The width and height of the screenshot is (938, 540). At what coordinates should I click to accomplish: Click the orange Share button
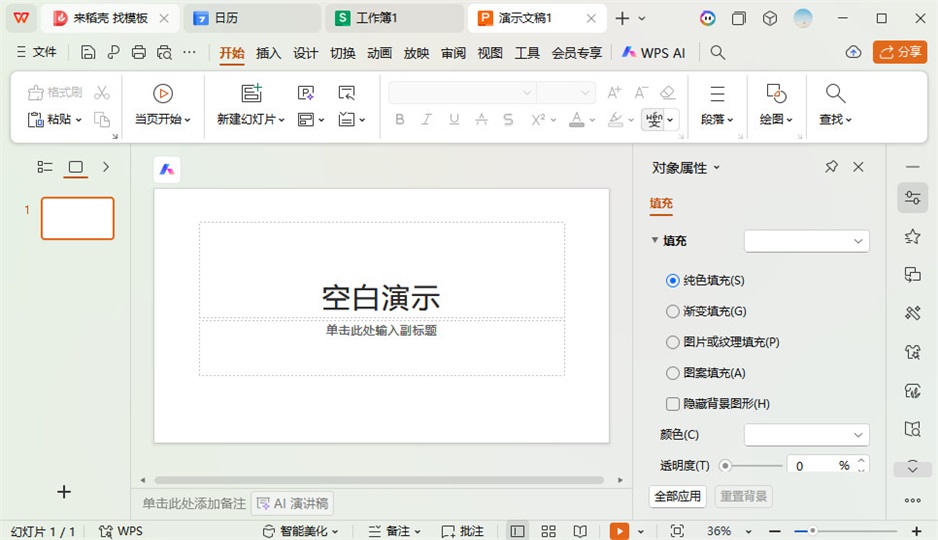(x=900, y=52)
